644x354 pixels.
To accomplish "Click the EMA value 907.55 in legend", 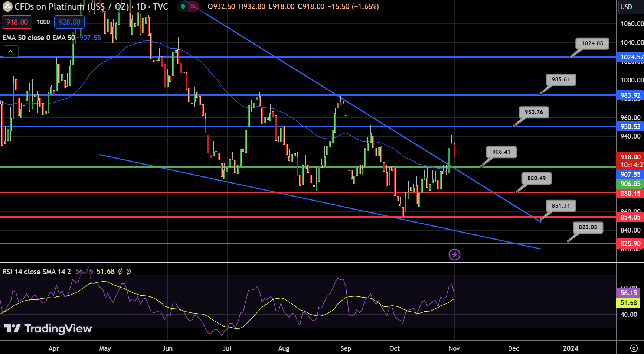I will 90,38.
